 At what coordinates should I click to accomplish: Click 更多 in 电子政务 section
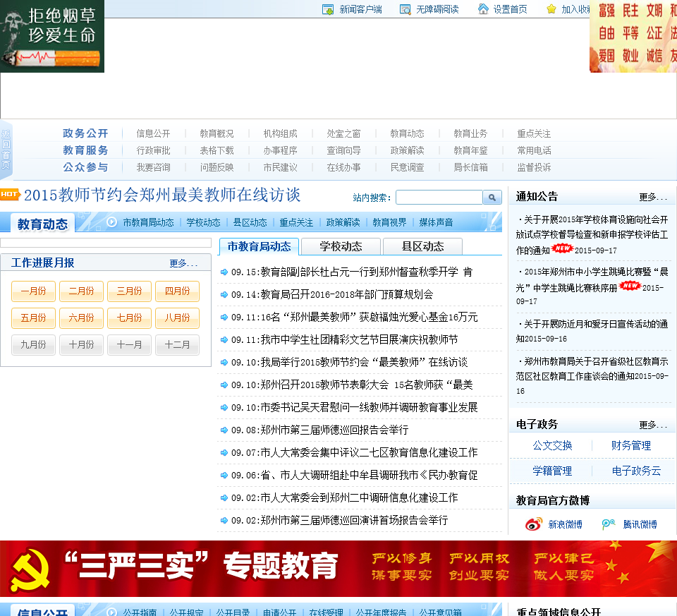[653, 425]
